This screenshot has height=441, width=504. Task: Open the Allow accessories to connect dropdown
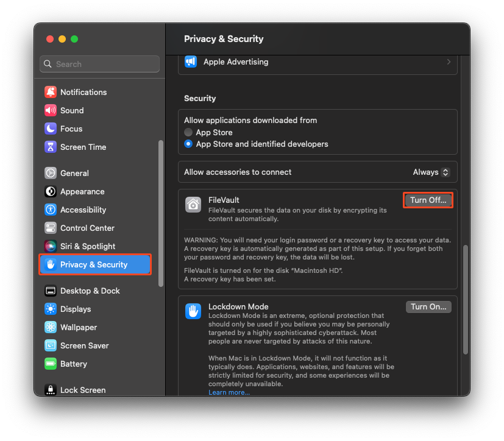tap(431, 172)
